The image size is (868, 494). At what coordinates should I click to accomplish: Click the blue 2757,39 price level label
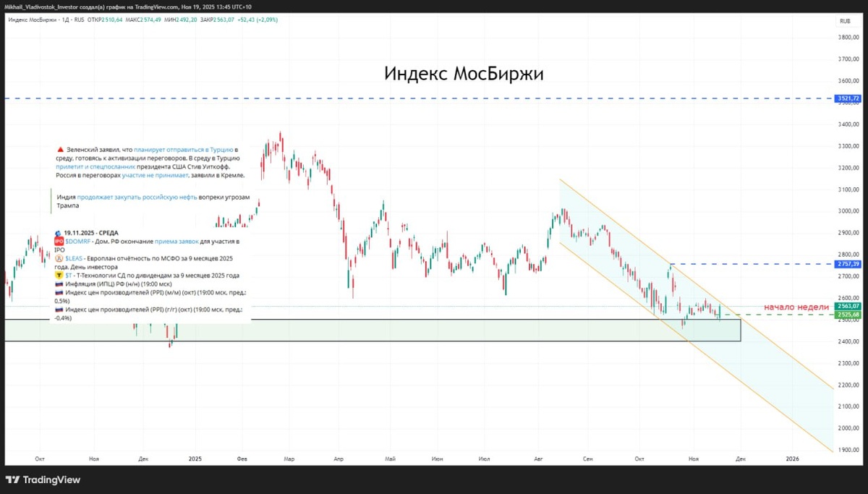tap(847, 264)
